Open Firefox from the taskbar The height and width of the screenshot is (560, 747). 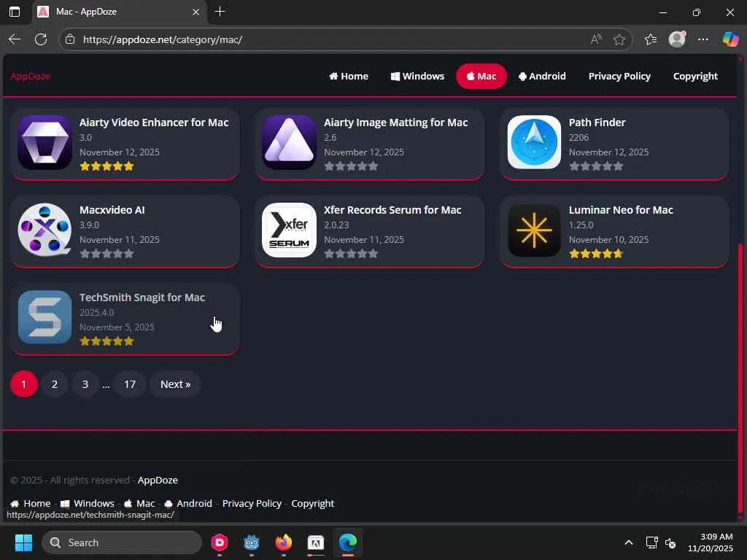(x=284, y=542)
